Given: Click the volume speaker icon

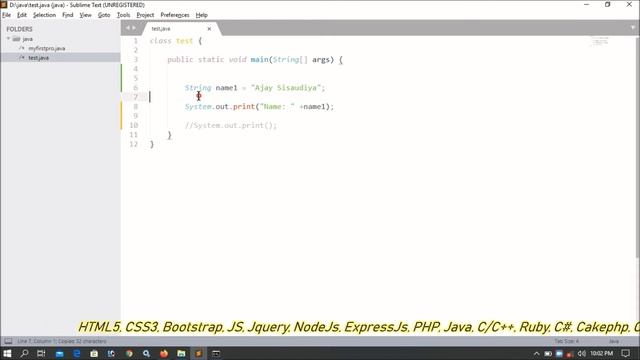Looking at the screenshot, I should (x=582, y=353).
